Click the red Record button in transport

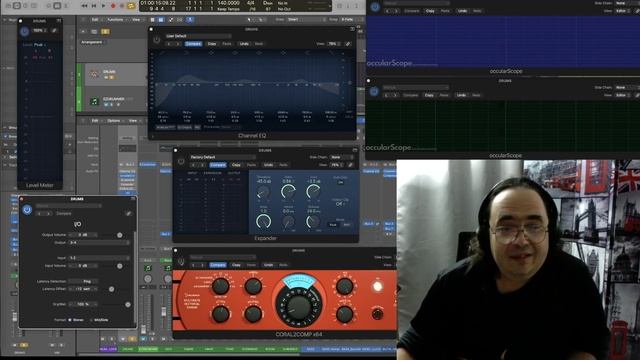113,6
